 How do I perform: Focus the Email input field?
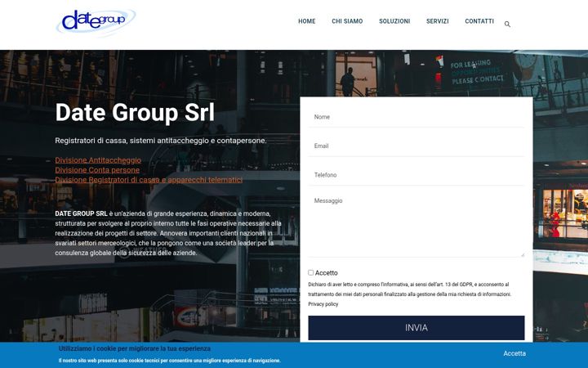(416, 146)
